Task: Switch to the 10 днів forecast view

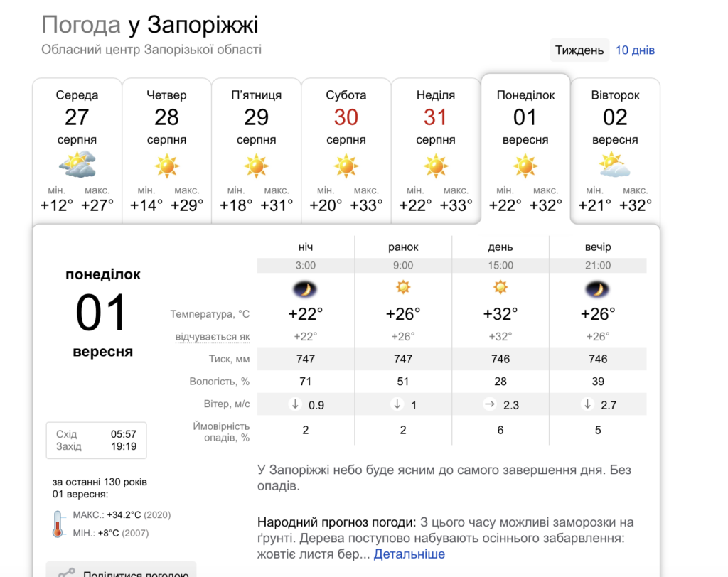Action: click(635, 50)
